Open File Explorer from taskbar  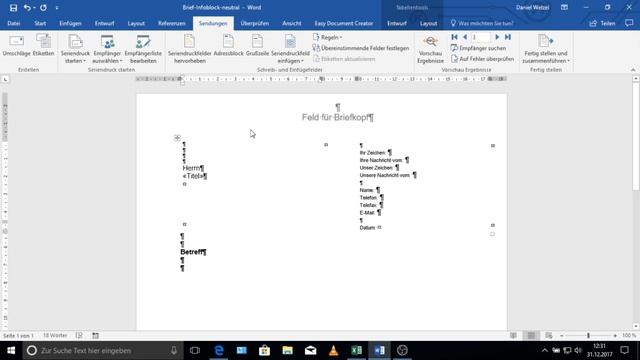[x=287, y=351]
